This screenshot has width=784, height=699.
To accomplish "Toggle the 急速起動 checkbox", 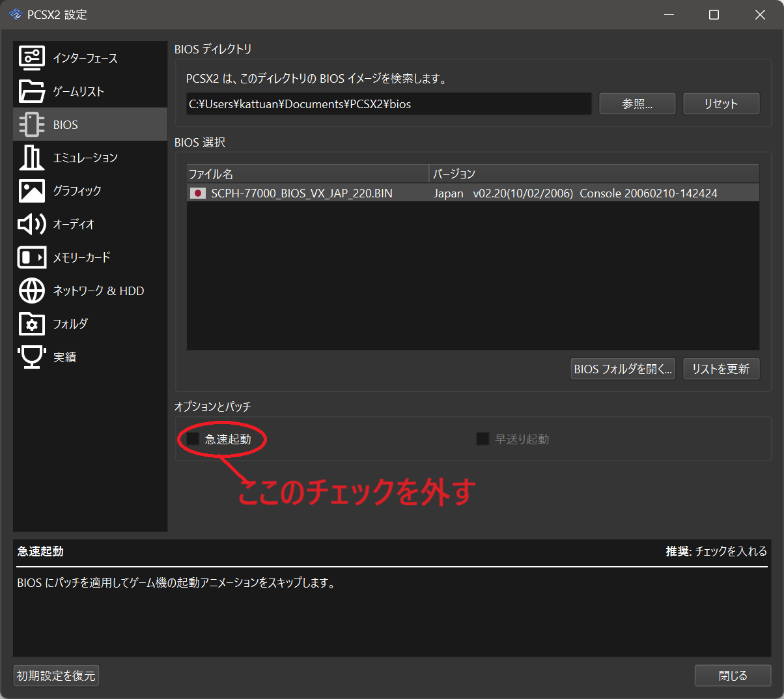I will point(193,439).
